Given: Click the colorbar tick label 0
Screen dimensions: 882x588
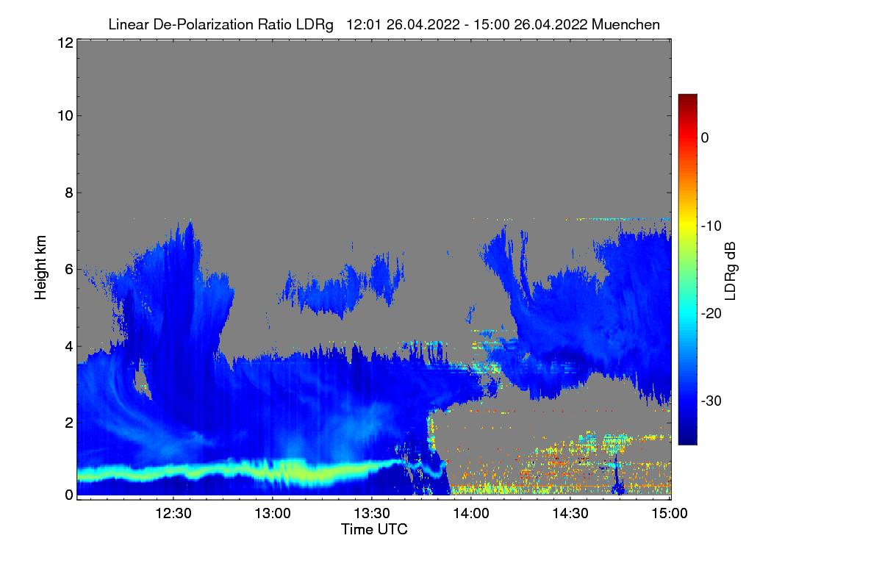Looking at the screenshot, I should click(x=705, y=137).
